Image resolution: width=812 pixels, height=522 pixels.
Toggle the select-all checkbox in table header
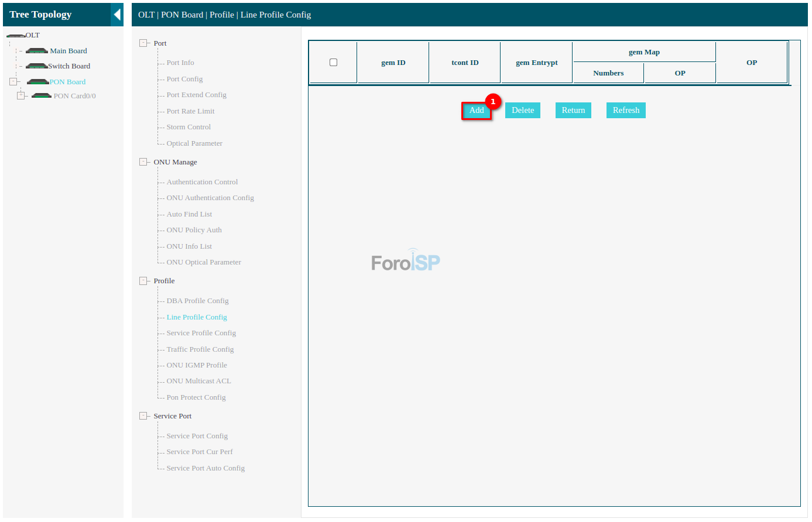[x=333, y=63]
